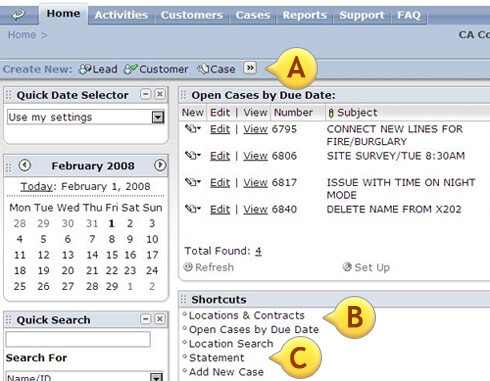The height and width of the screenshot is (381, 490).
Task: Open New menu icon for case 6806
Action: tap(193, 155)
